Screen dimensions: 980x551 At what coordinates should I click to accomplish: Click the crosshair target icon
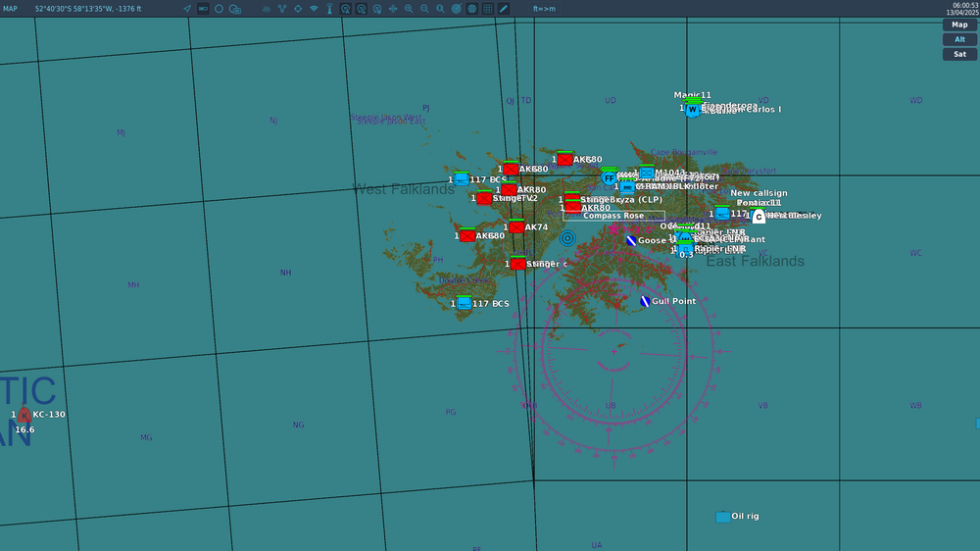(298, 9)
